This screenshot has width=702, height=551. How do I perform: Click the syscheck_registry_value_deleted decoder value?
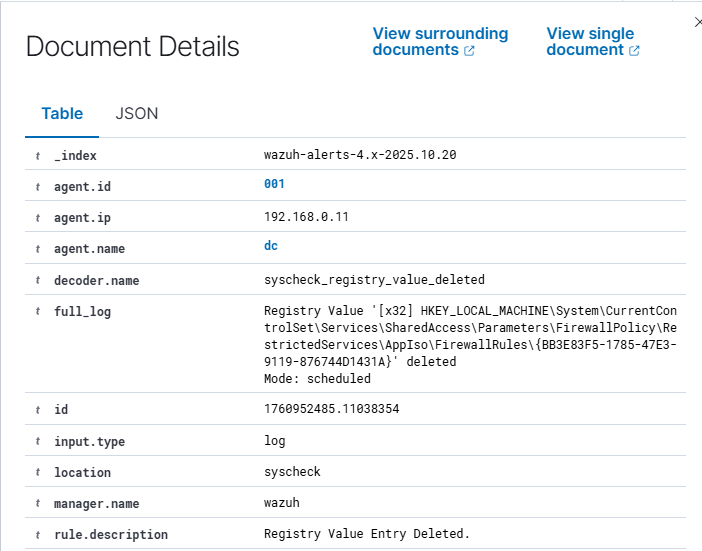[x=374, y=280]
